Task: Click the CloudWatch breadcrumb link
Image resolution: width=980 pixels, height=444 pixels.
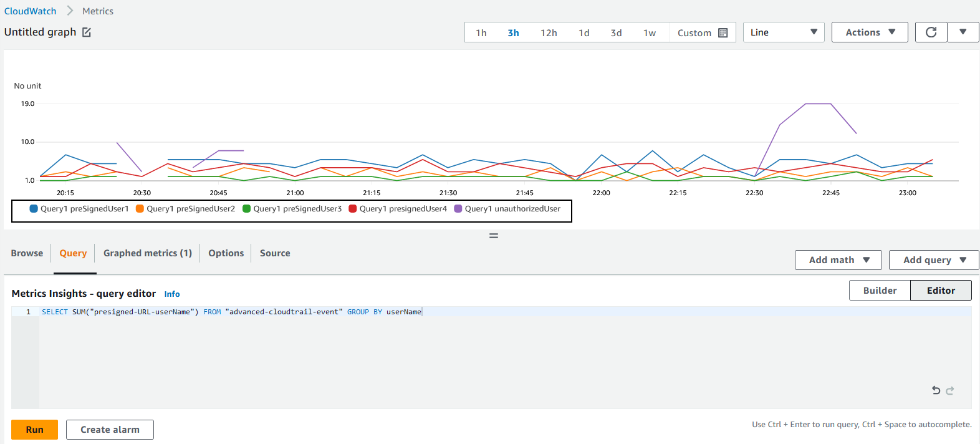Action: 30,11
